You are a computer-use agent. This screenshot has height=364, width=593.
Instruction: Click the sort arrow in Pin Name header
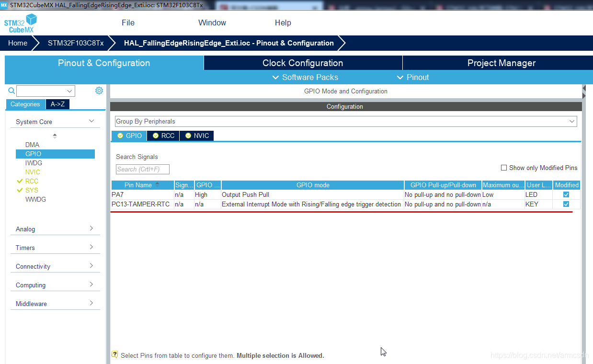click(x=157, y=184)
